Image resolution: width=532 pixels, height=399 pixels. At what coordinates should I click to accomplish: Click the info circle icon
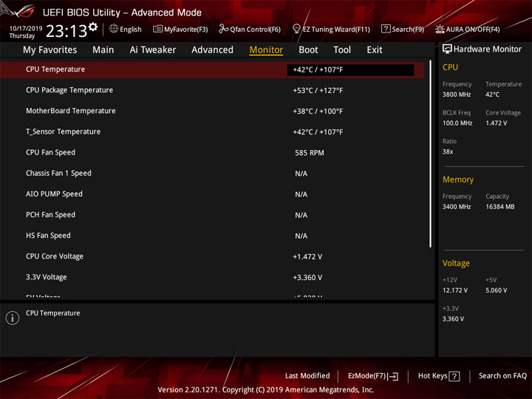(13, 318)
